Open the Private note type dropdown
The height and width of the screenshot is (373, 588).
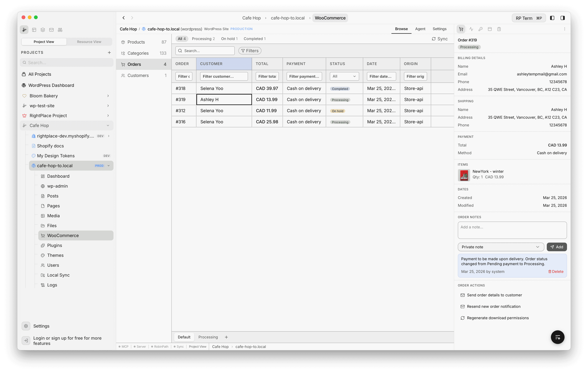[501, 247]
